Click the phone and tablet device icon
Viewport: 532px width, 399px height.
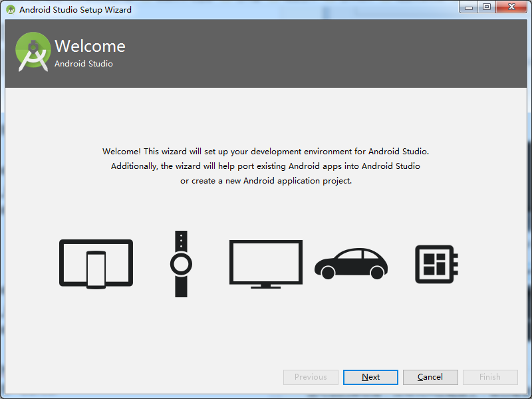coord(96,264)
